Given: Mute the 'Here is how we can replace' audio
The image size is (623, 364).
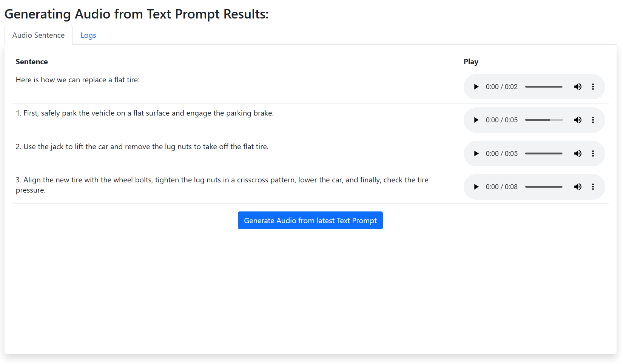Looking at the screenshot, I should pos(578,87).
